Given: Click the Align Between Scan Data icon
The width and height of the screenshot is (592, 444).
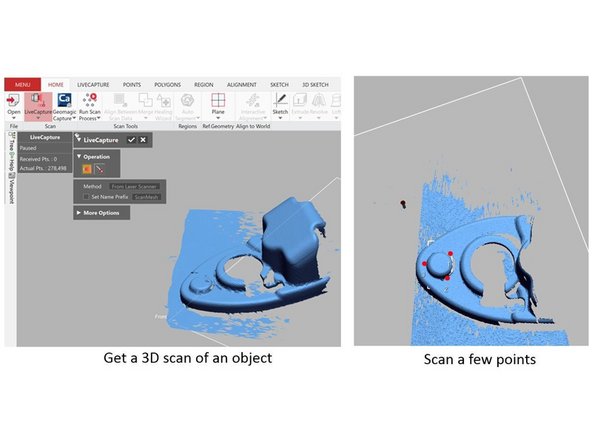Looking at the screenshot, I should coord(120,100).
